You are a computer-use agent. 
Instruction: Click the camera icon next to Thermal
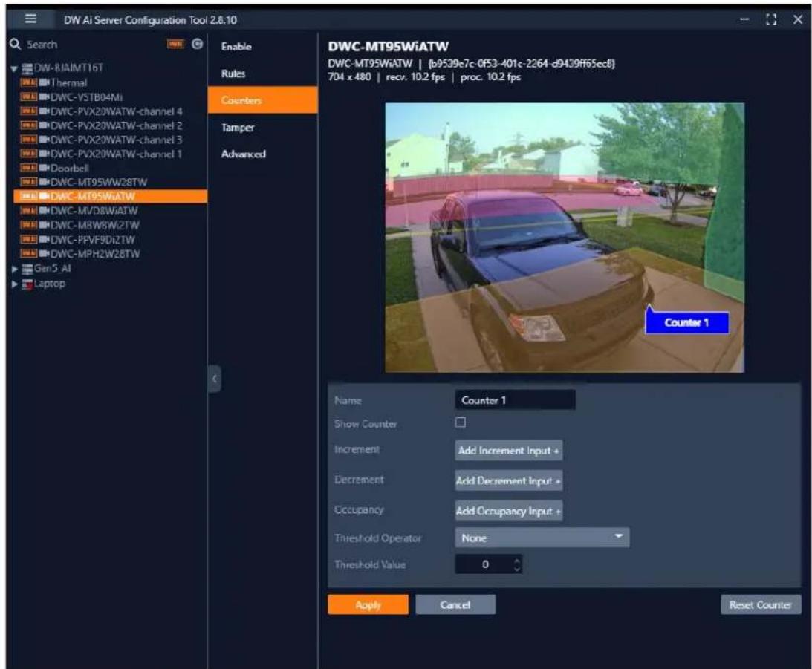tap(44, 82)
